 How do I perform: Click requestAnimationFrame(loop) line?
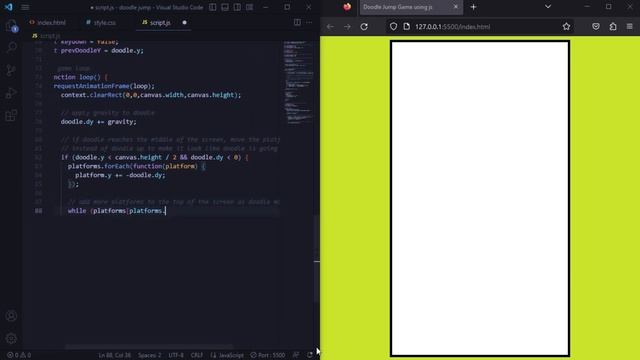click(x=104, y=86)
